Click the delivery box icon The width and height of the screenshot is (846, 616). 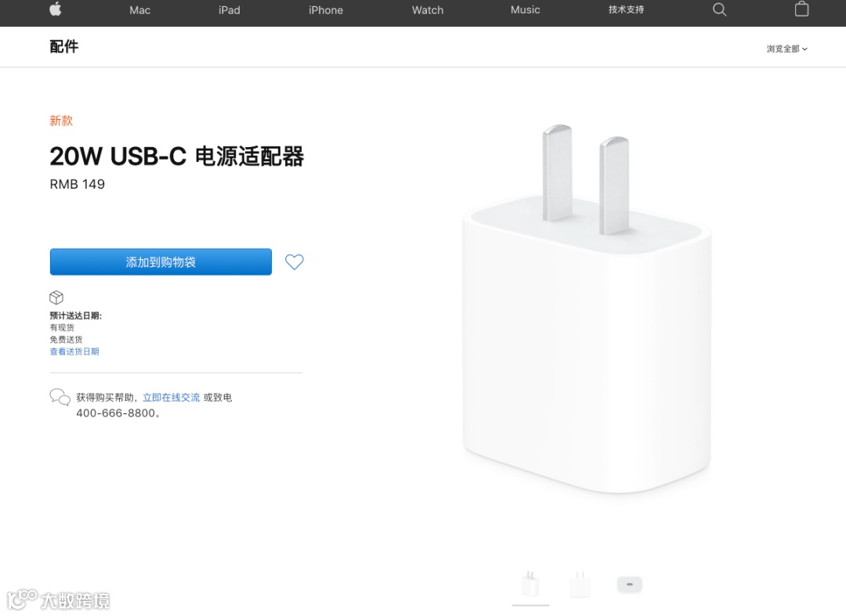tap(56, 297)
